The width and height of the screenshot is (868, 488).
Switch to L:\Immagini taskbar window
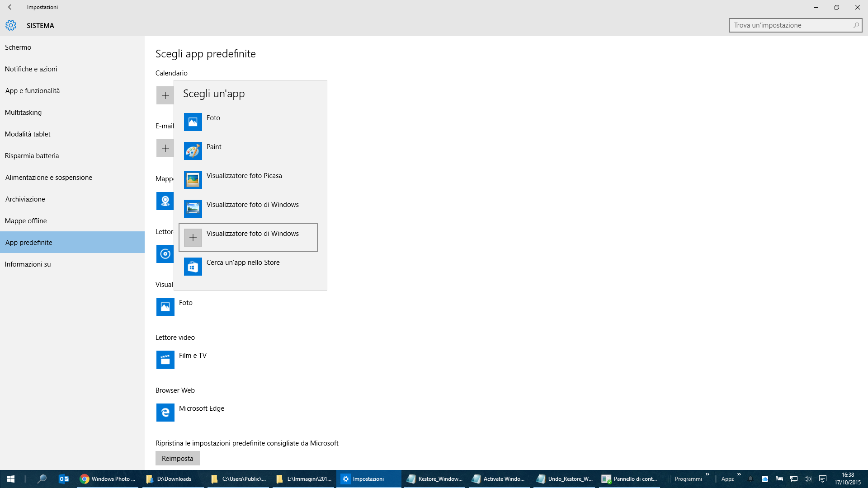pos(304,479)
